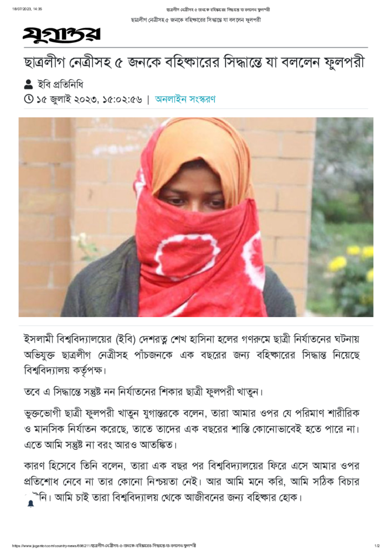Viewport: 392px width, 555px height.
Task: Click the second small title line above logo
Action: click(196, 20)
